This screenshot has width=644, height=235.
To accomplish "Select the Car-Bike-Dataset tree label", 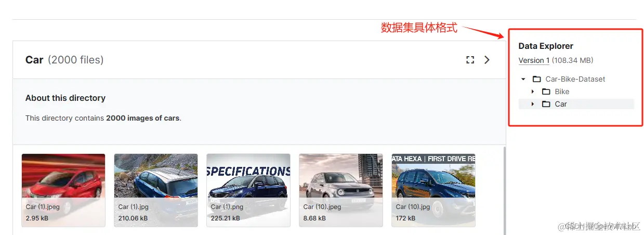I will (x=575, y=79).
